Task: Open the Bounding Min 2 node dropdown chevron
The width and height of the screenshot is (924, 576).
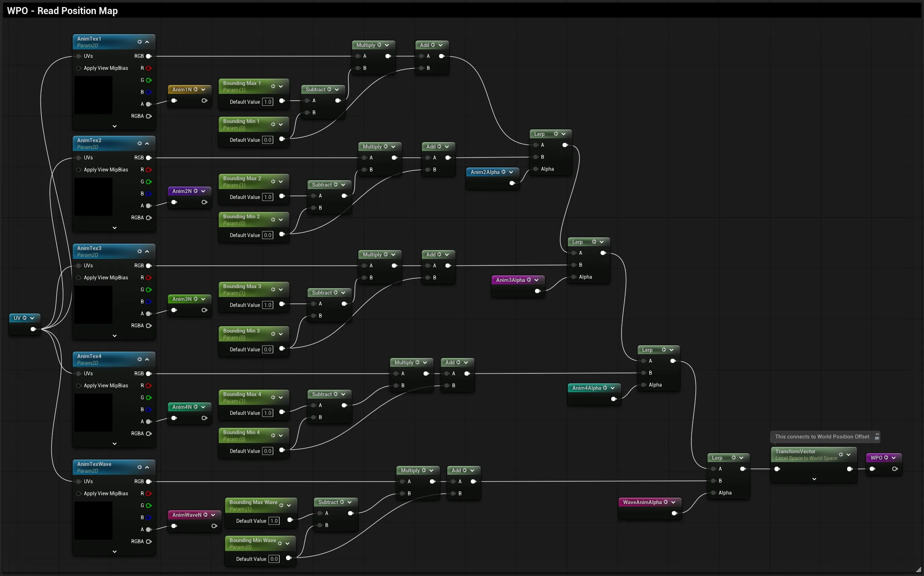Action: pyautogui.click(x=281, y=220)
